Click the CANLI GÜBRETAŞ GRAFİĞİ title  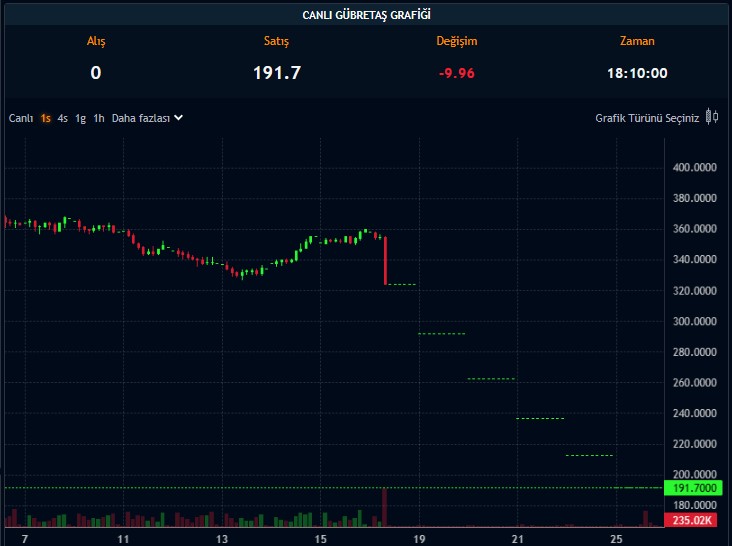click(x=366, y=15)
